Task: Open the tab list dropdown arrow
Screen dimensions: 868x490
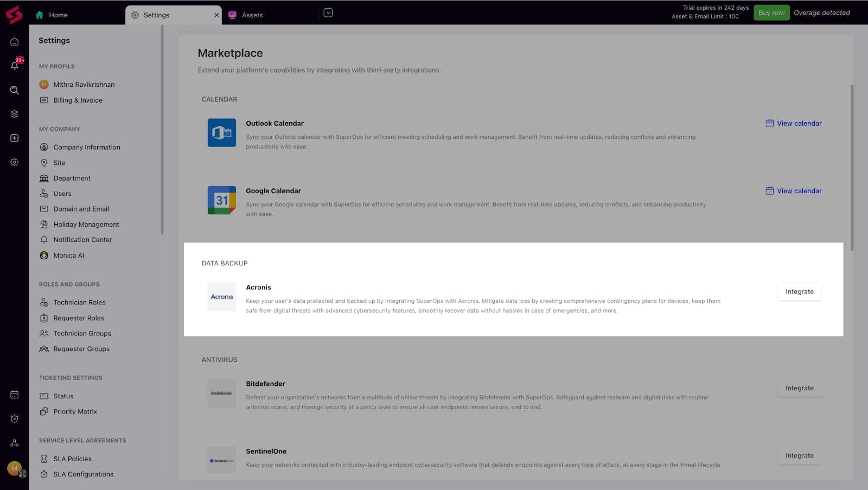Action: [328, 13]
